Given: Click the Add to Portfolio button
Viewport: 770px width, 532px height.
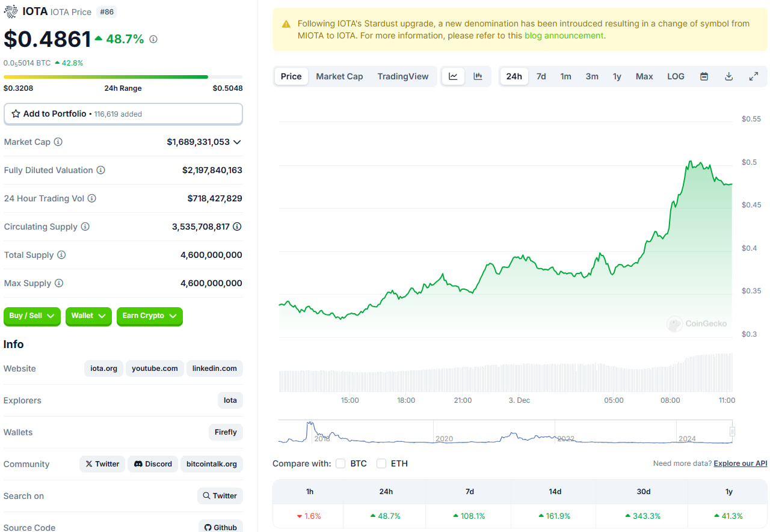Looking at the screenshot, I should pyautogui.click(x=123, y=114).
